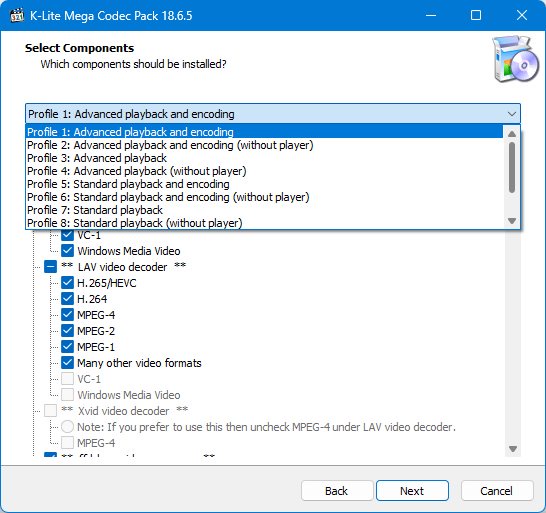Minimize the K-Lite installer window
The height and width of the screenshot is (513, 546).
431,15
